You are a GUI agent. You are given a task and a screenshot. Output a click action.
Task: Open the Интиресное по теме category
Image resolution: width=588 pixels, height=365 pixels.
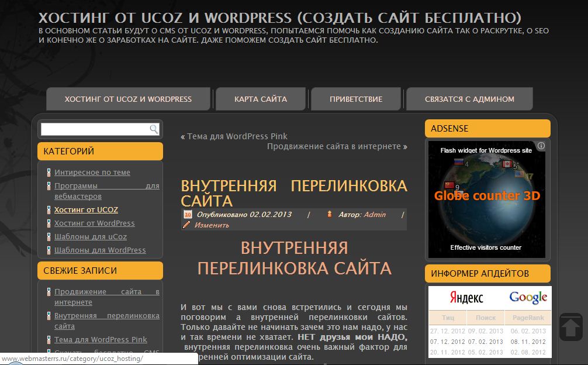[x=92, y=172]
